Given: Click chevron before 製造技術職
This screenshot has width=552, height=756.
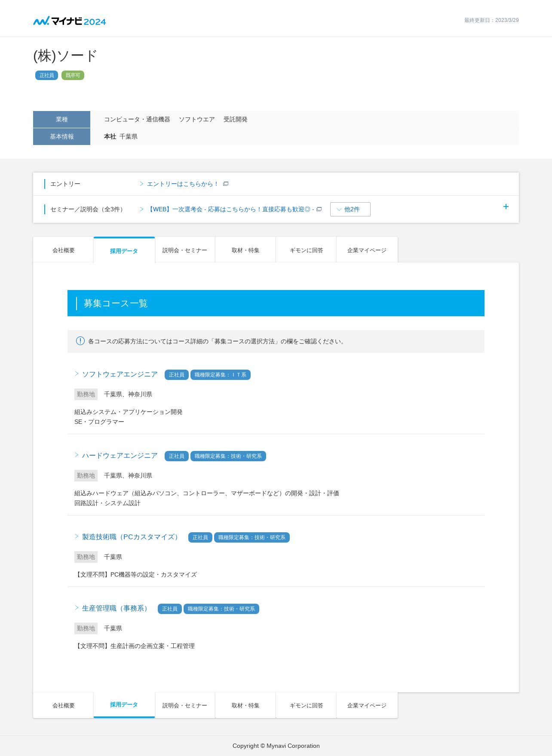Looking at the screenshot, I should pos(77,537).
